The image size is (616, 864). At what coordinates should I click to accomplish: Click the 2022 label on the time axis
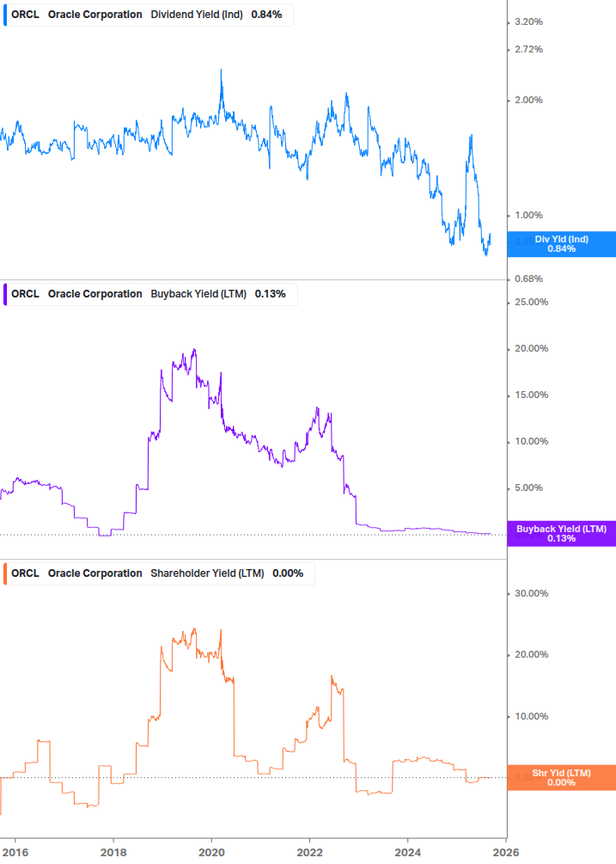309,853
